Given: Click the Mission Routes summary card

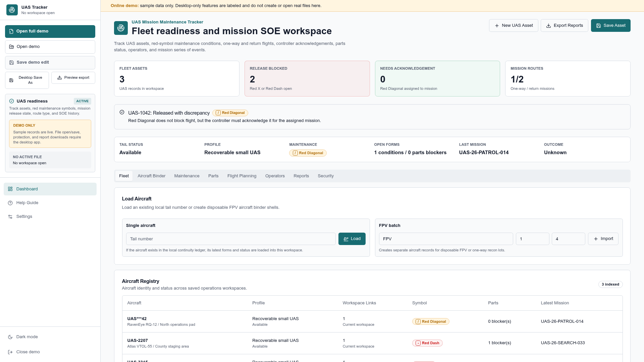Looking at the screenshot, I should [x=568, y=79].
